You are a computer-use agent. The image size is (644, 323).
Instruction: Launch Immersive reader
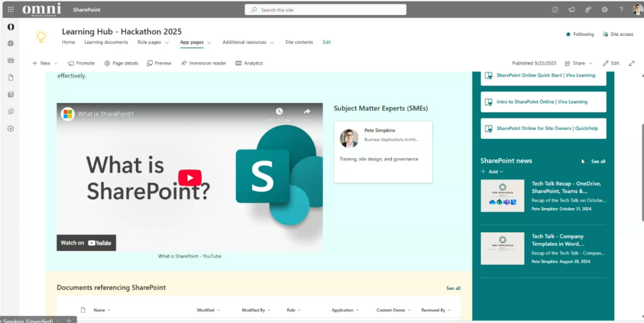point(204,63)
